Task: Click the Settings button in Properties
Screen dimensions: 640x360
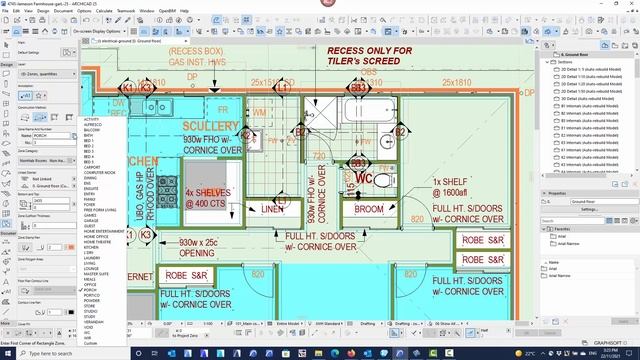Action: click(x=589, y=209)
